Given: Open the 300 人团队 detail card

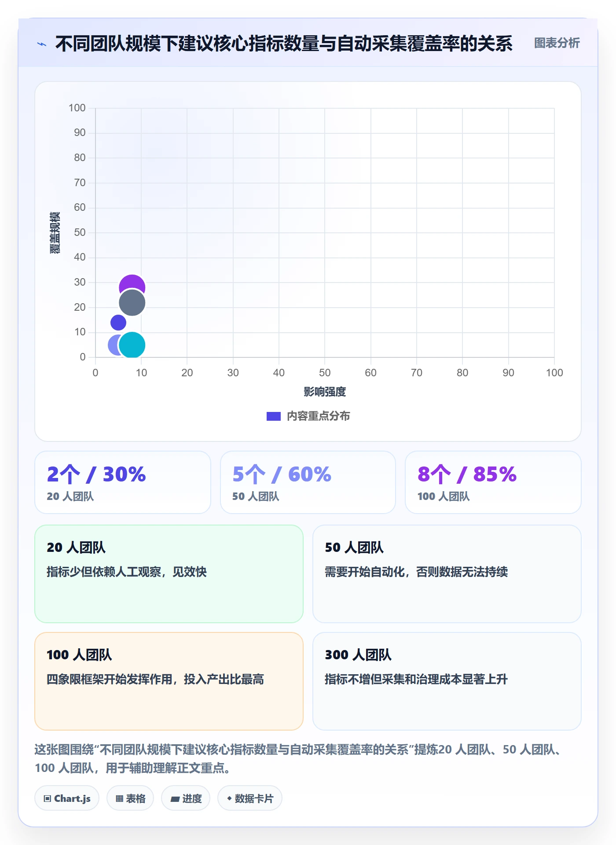Looking at the screenshot, I should [x=447, y=681].
